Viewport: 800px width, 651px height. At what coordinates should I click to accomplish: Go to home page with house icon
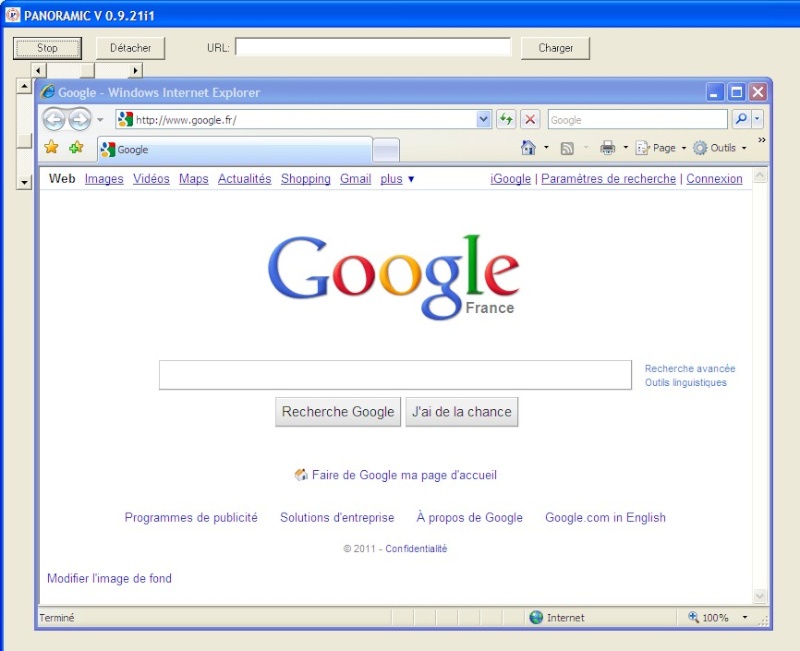point(528,147)
